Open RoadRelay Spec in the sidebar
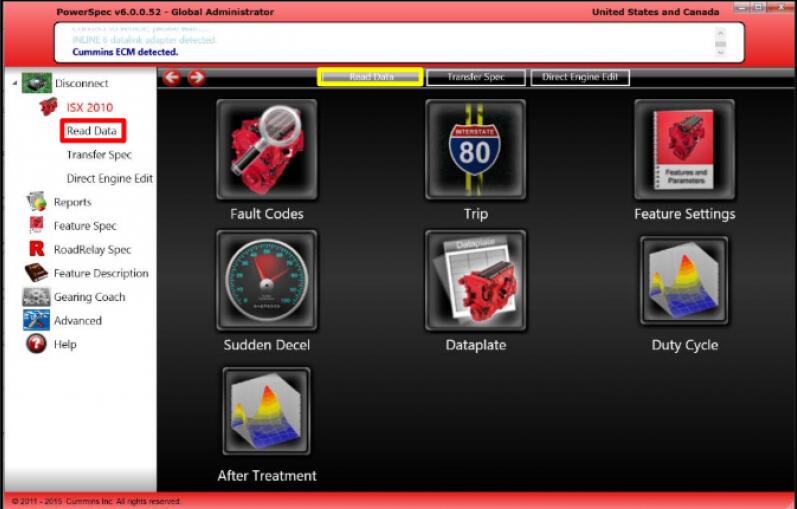 (93, 250)
